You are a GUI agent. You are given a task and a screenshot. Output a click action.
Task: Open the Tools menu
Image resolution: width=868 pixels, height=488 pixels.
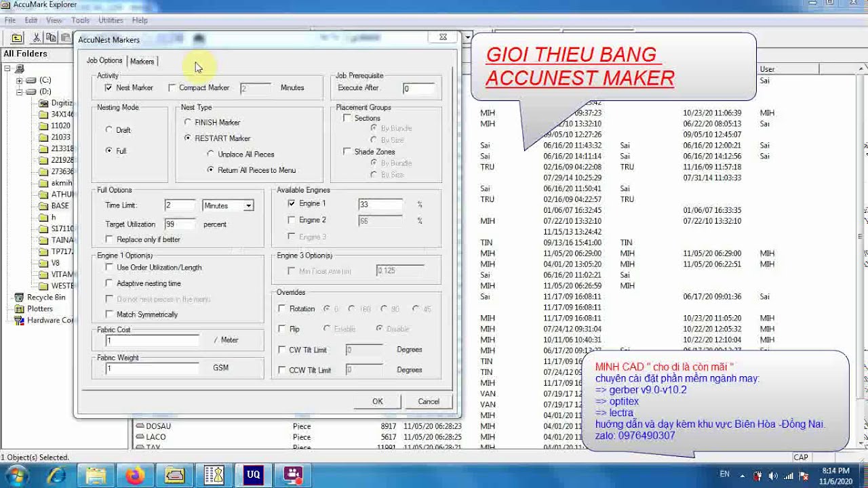pyautogui.click(x=80, y=20)
